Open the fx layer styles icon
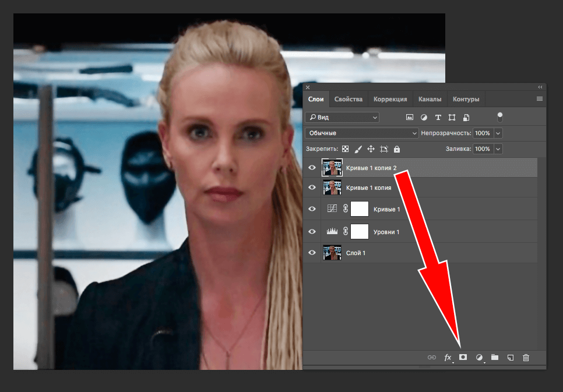 click(448, 357)
